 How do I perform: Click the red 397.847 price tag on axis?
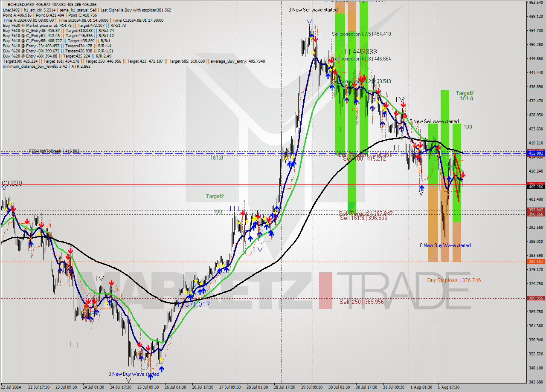point(536,210)
